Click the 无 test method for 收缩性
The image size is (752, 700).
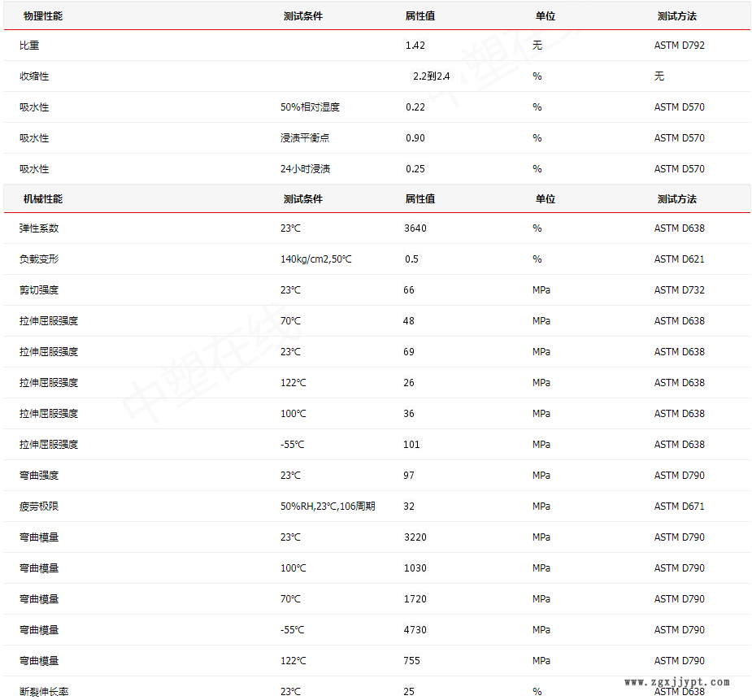click(x=659, y=76)
